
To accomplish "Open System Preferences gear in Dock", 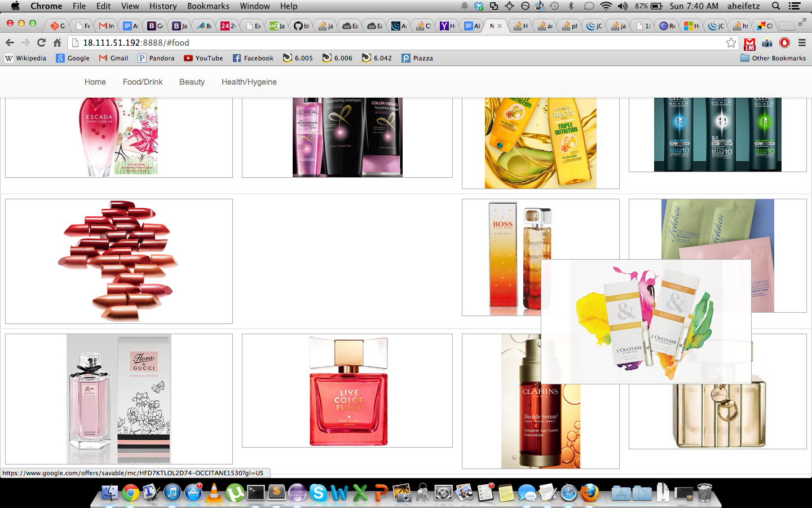I will coord(444,493).
